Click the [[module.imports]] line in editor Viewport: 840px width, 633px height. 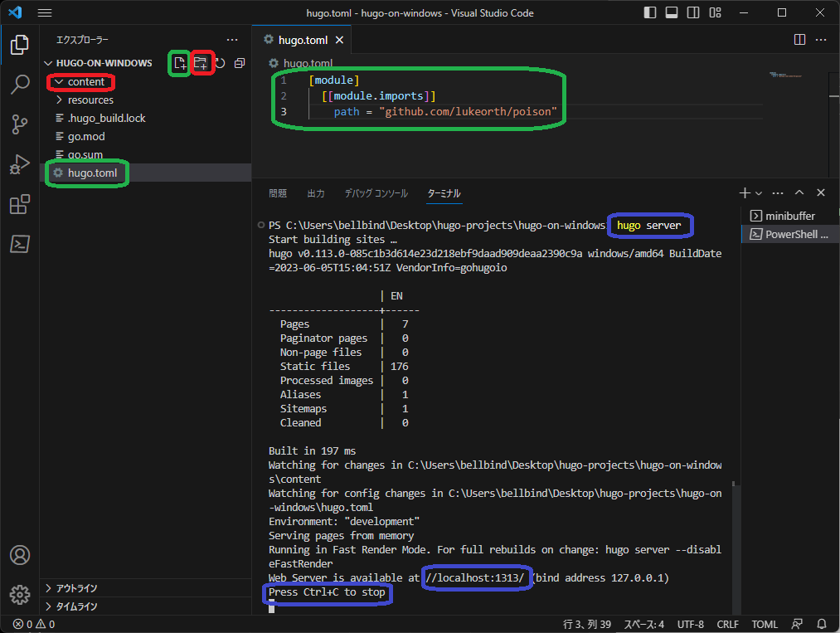click(x=379, y=96)
